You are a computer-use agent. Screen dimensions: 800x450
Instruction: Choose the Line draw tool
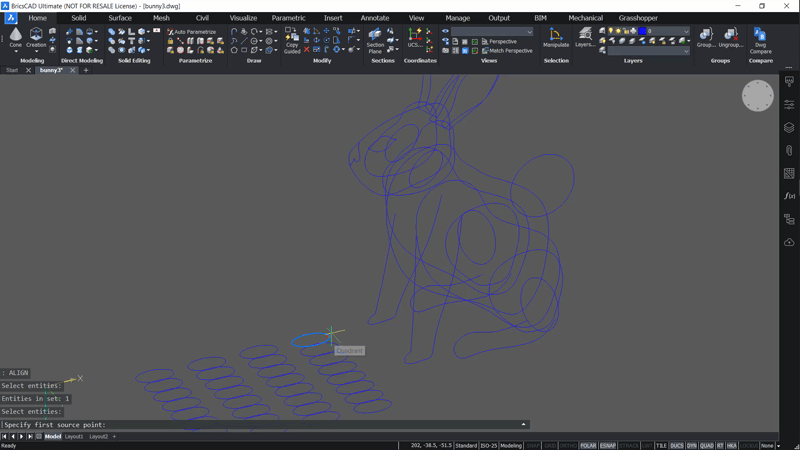244,41
